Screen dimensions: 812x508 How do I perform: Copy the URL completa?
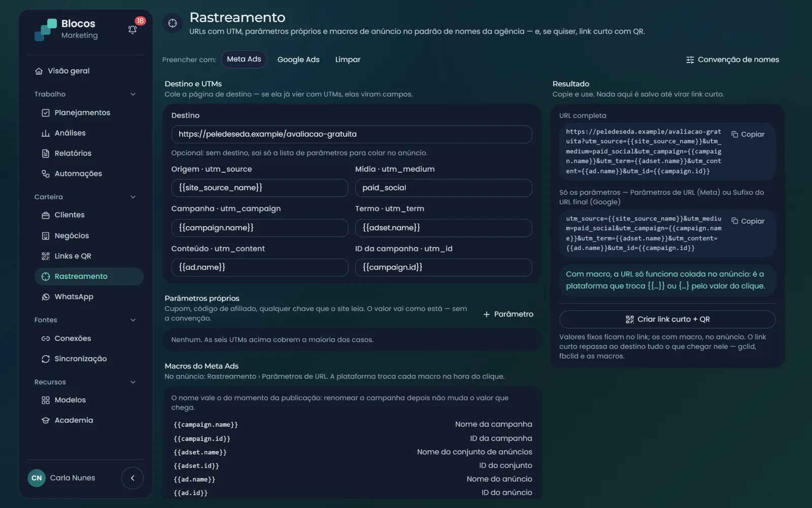coord(748,134)
